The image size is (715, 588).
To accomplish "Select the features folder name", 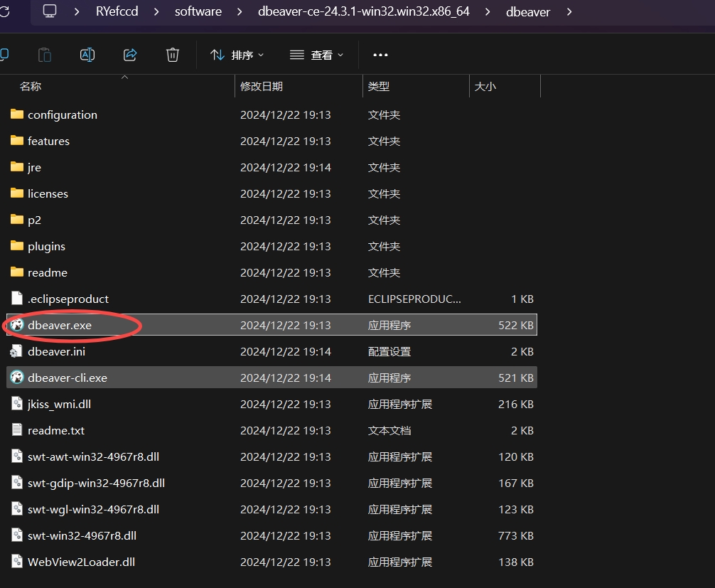I will click(48, 141).
